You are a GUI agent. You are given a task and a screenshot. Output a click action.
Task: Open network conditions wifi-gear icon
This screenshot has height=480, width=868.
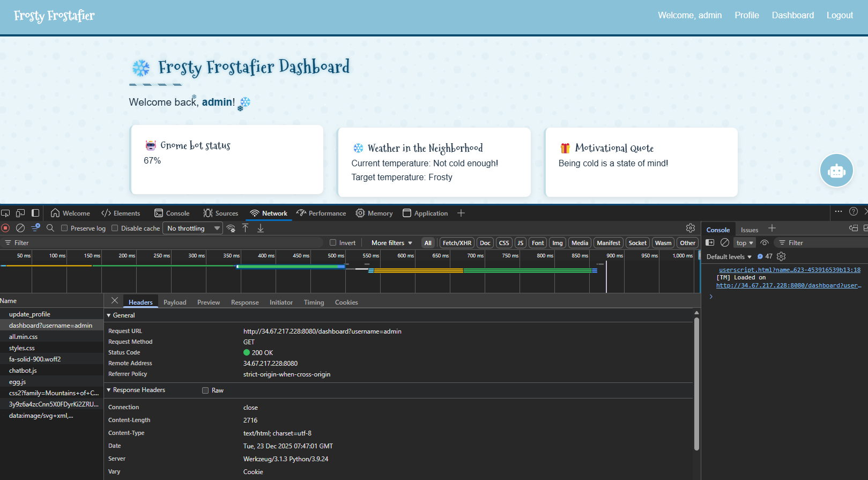coord(231,228)
